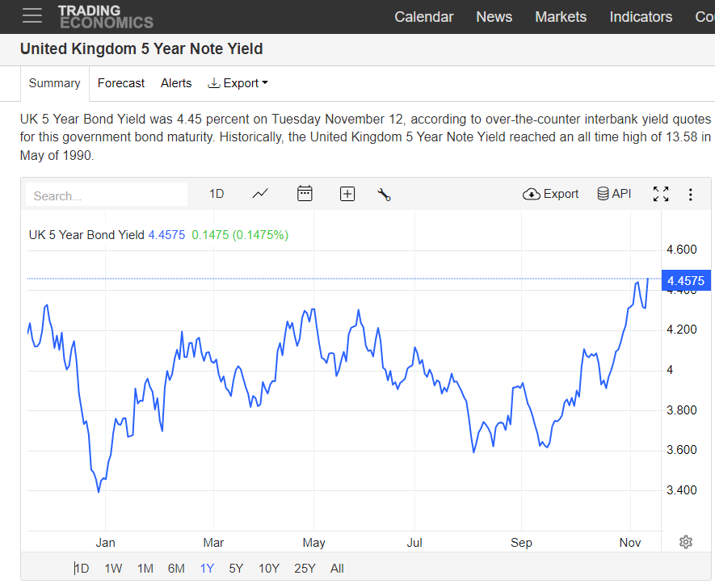
Task: Open chart tools wrench icon
Action: (x=384, y=195)
